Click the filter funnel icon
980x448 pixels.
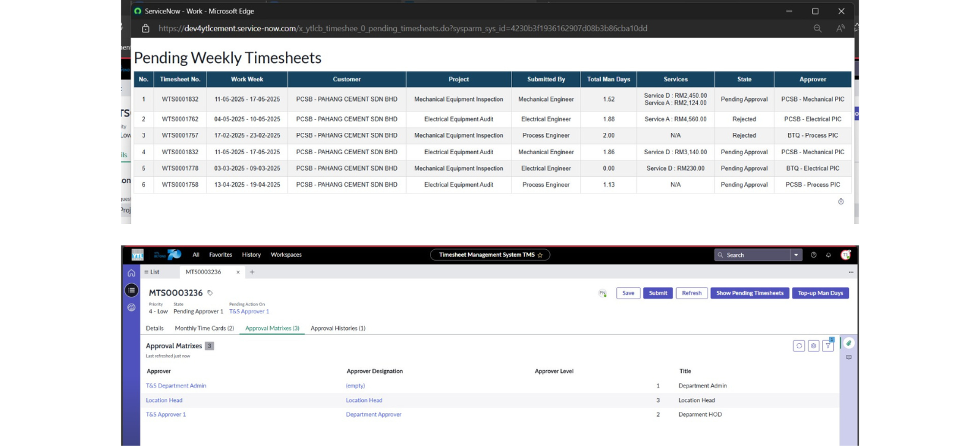(x=827, y=346)
